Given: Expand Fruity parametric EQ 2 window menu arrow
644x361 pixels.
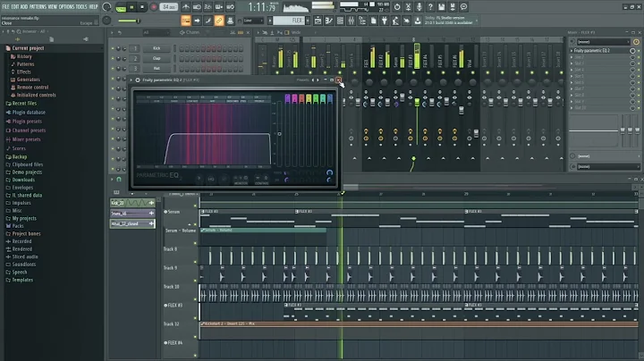Looking at the screenshot, I should [x=131, y=80].
